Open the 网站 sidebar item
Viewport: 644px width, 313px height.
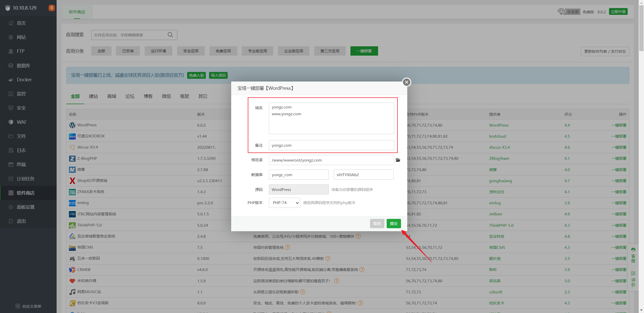[x=28, y=37]
